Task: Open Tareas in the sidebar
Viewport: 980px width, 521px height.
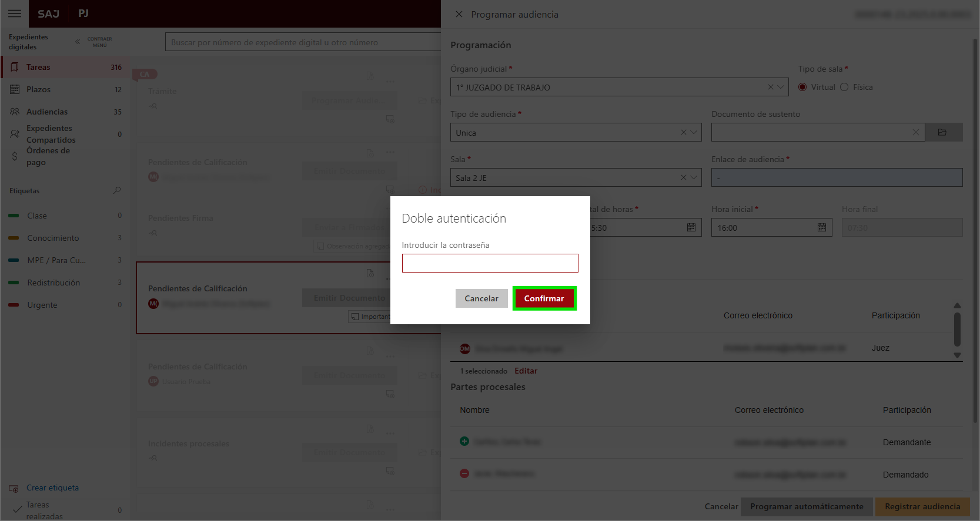Action: point(38,67)
